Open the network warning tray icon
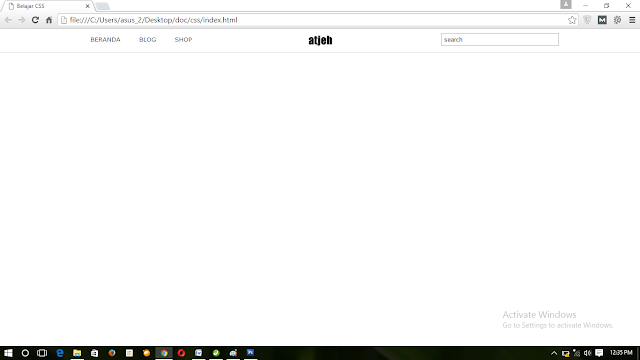Viewport: 640px width, 360px height. click(565, 353)
